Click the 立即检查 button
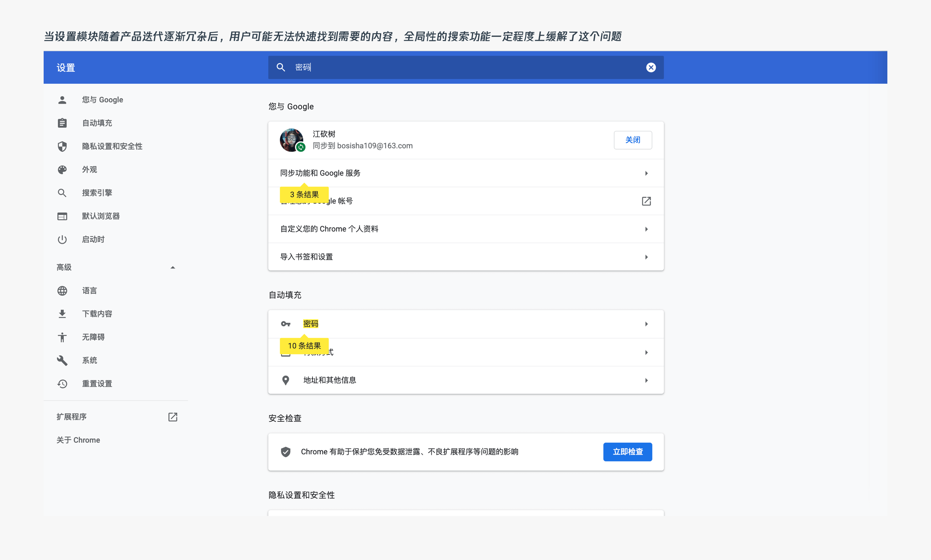Viewport: 931px width, 560px height. point(627,452)
